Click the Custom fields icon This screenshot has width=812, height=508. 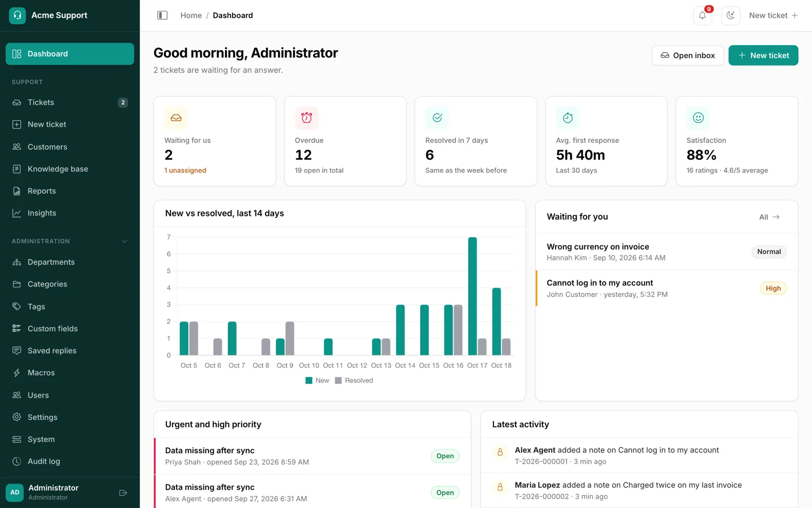point(17,328)
